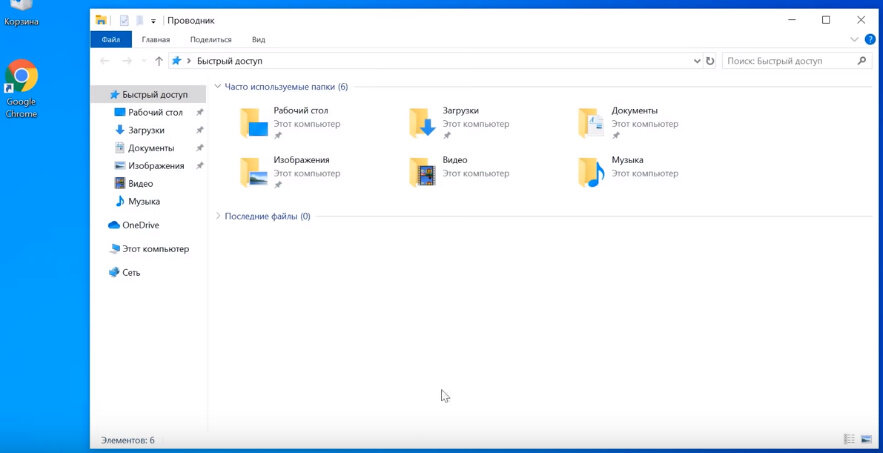Click Загрузки folder name in content pane
This screenshot has height=453, width=883.
[461, 110]
